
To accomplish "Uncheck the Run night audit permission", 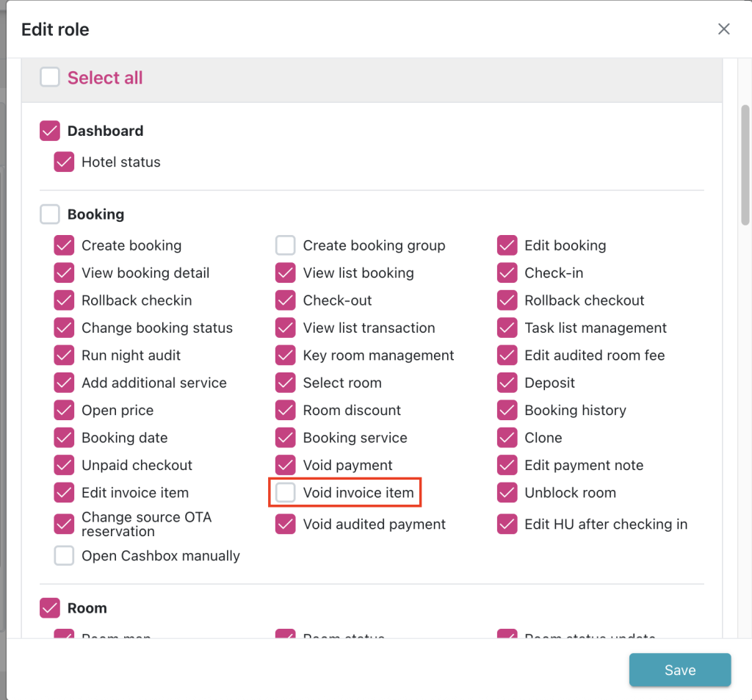I will coord(64,356).
